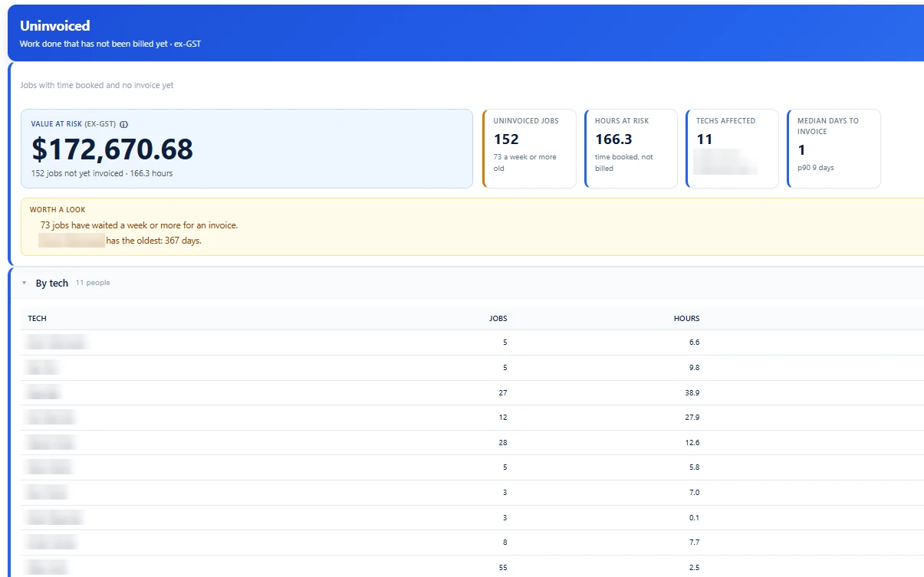Screen dimensions: 924x577
Task: Click the 'time booked, not billed' caption
Action: coord(624,162)
